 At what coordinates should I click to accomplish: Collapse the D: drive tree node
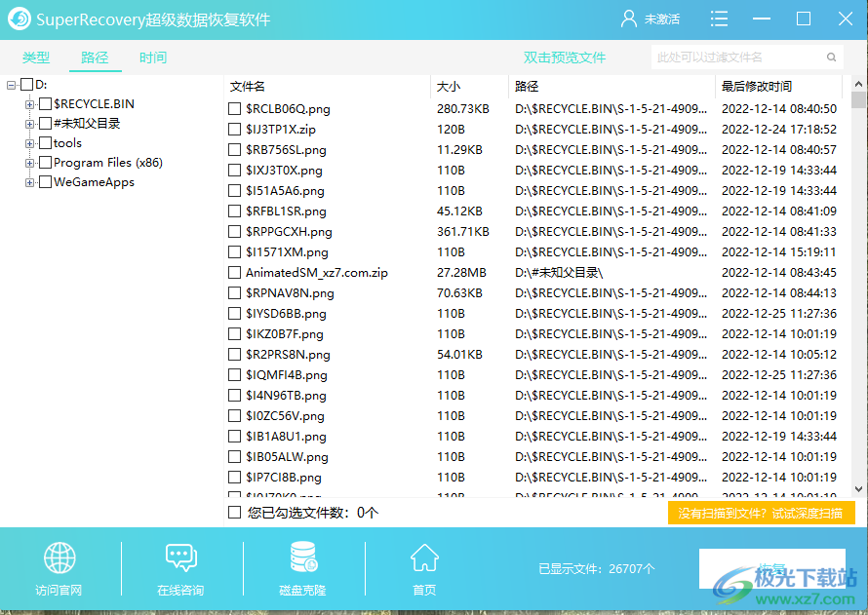click(11, 85)
